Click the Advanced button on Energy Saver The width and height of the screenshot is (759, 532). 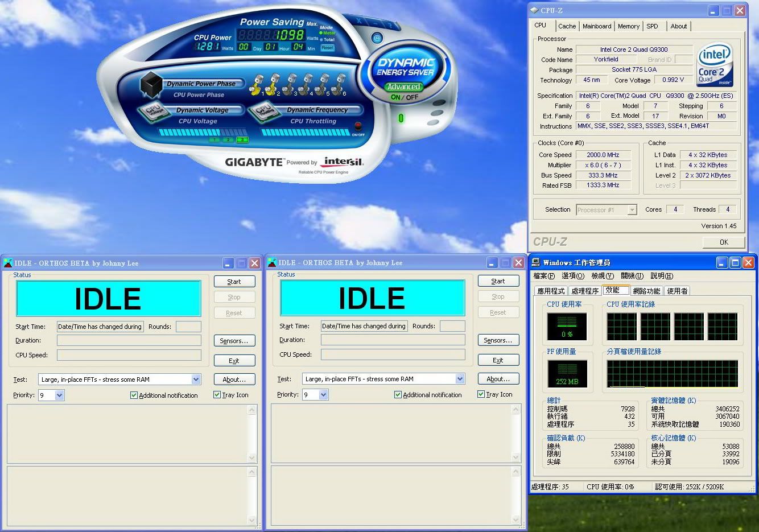[x=404, y=87]
